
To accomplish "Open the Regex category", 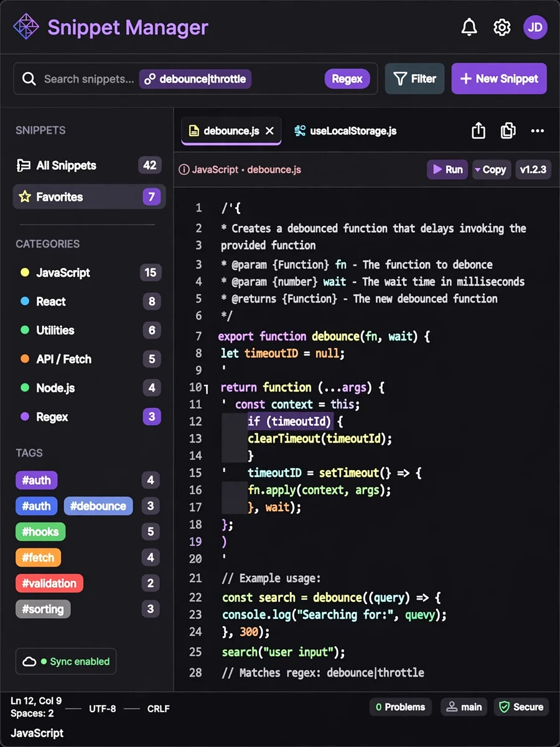I will 89,417.
